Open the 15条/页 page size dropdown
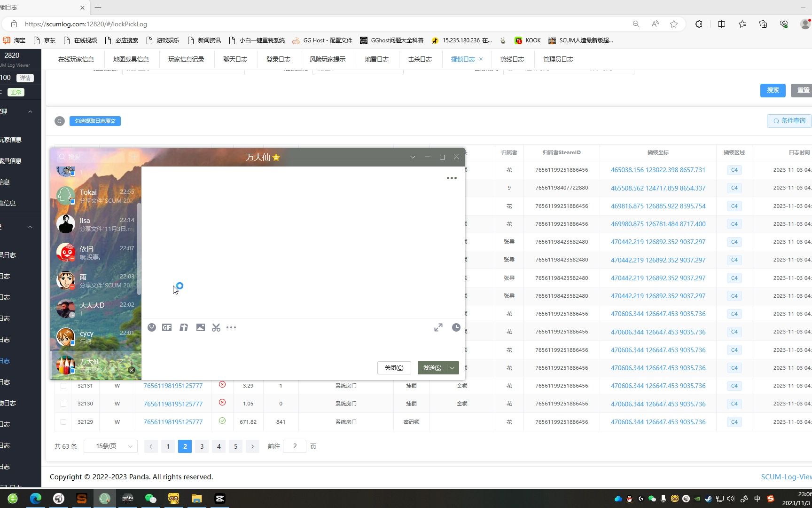812x508 pixels. pos(110,446)
